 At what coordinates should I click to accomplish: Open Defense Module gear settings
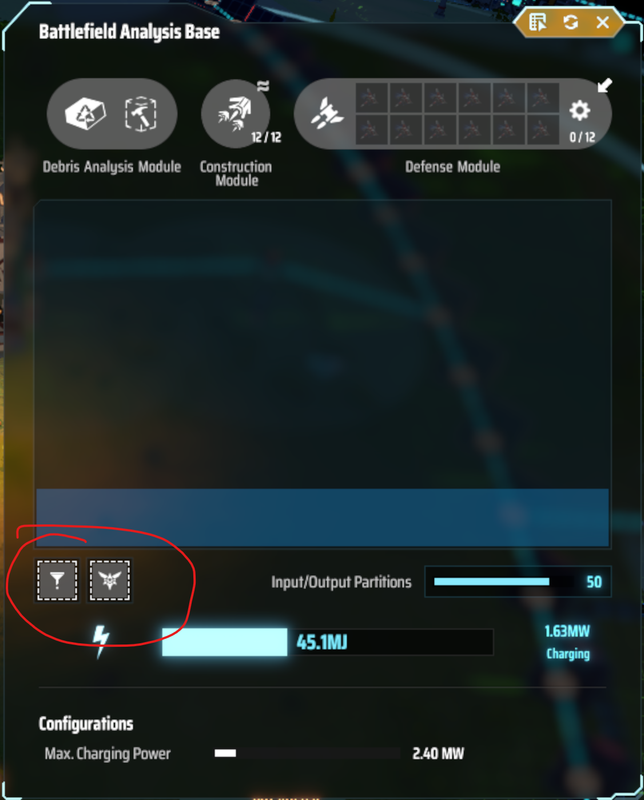[580, 110]
